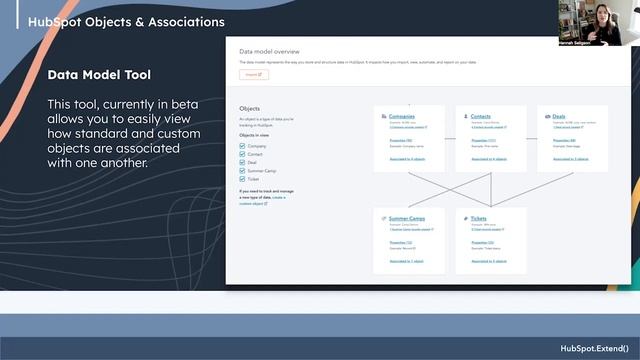Open Contacts records created link
This screenshot has height=360, width=640.
coord(489,127)
